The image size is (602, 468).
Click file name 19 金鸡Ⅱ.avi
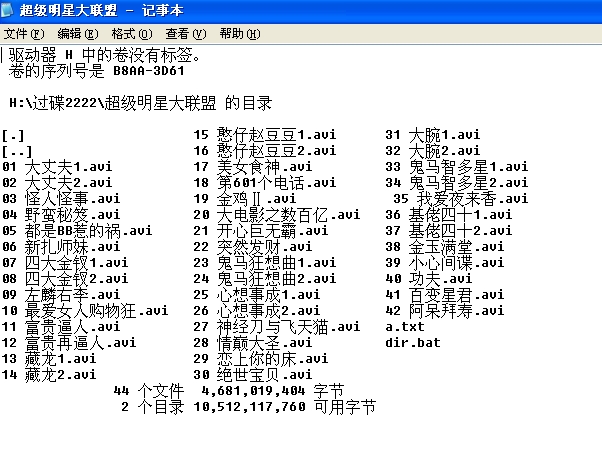tap(245, 199)
